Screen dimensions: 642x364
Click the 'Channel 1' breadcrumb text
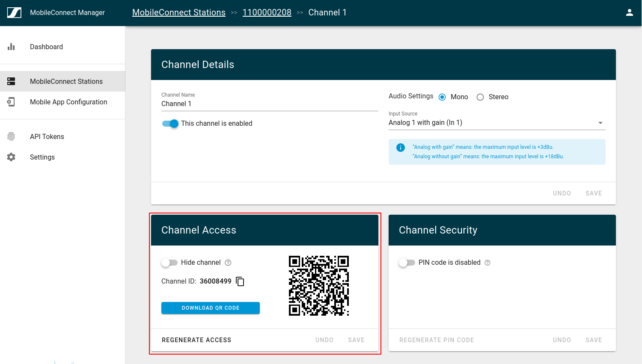point(327,12)
